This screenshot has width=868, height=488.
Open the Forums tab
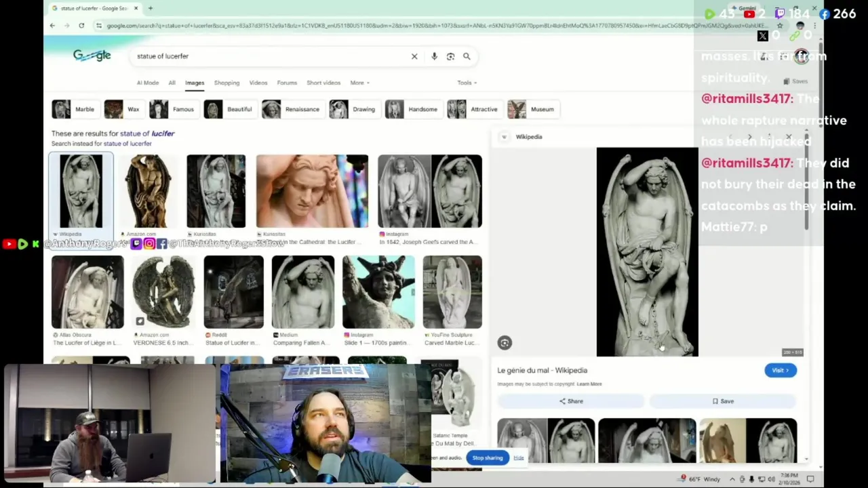(x=287, y=83)
